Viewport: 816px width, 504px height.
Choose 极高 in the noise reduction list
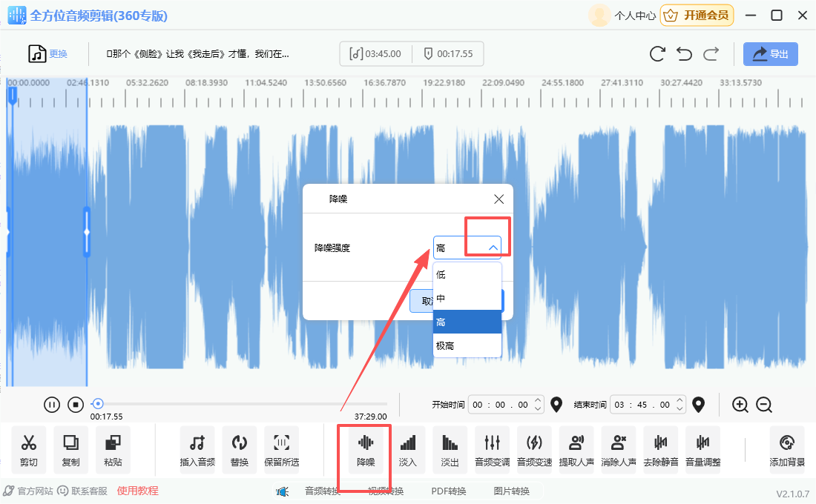point(467,345)
